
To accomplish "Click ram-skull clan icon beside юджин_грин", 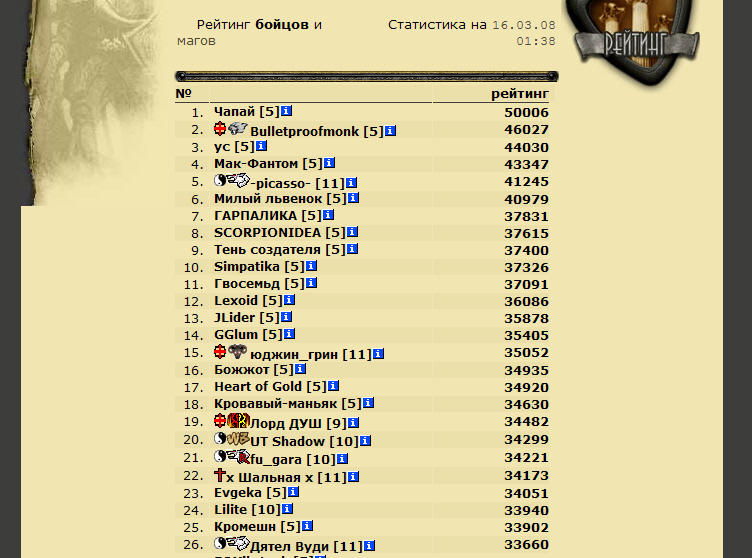I will [237, 352].
